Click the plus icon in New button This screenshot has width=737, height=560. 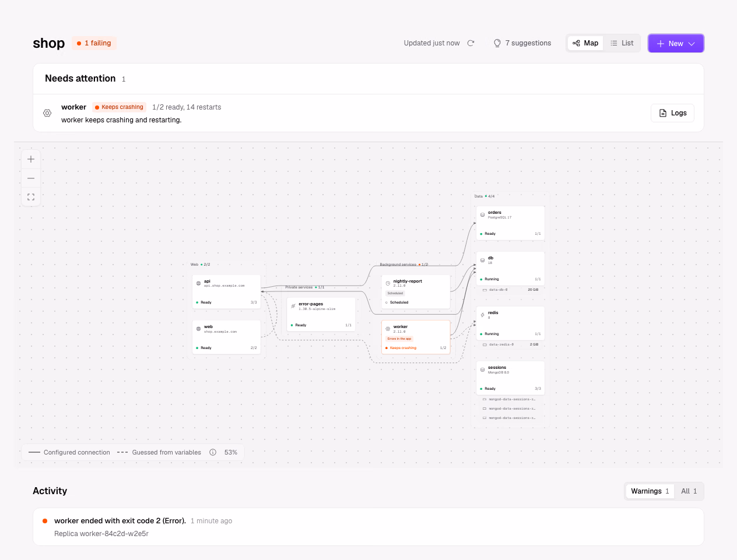point(661,44)
